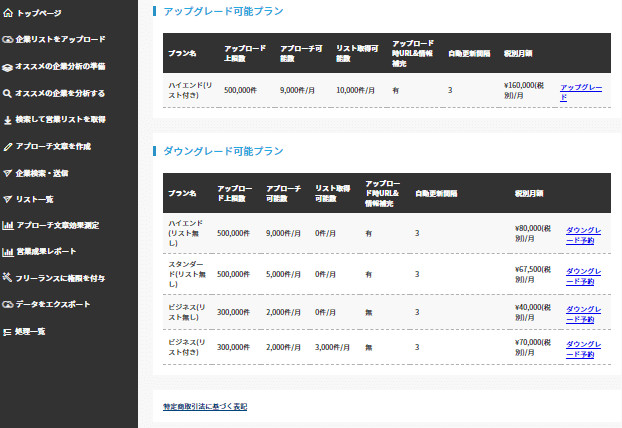Click ビジネス(リスト無し) plan name cell
The height and width of the screenshot is (428, 622).
click(x=187, y=313)
